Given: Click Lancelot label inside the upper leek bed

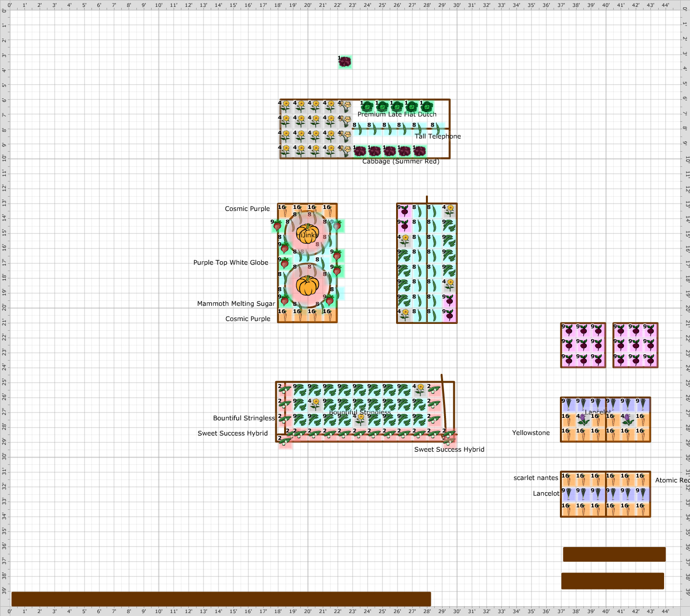Looking at the screenshot, I should click(x=598, y=412).
